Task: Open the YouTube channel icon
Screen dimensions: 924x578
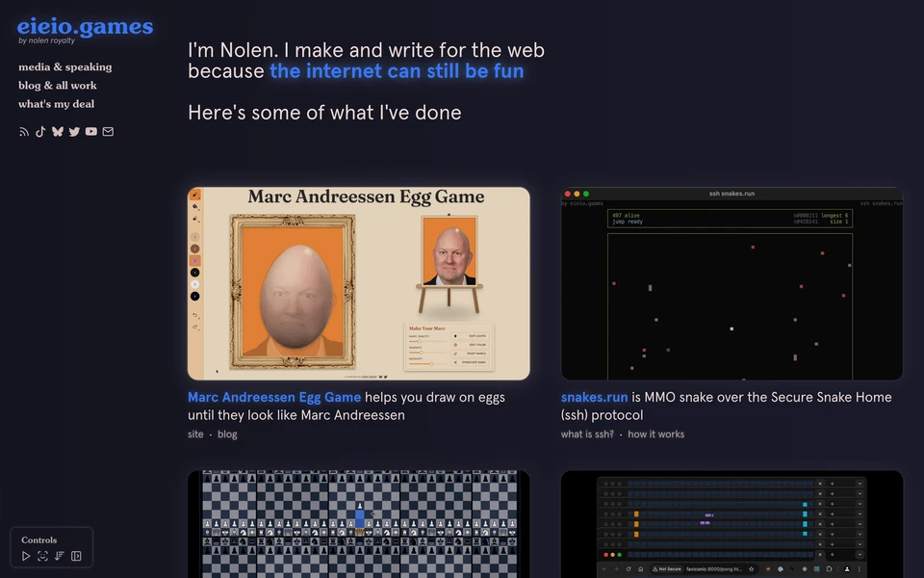Action: pyautogui.click(x=90, y=132)
